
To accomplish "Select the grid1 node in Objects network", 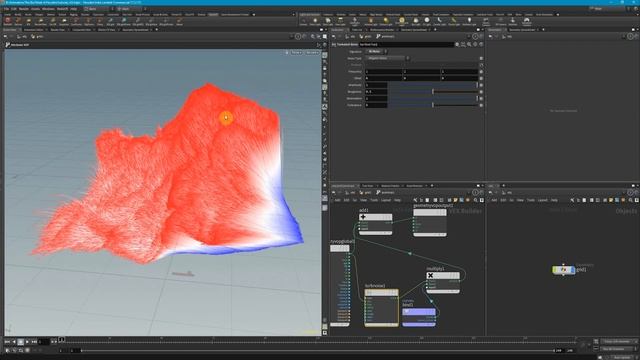I will [x=564, y=270].
